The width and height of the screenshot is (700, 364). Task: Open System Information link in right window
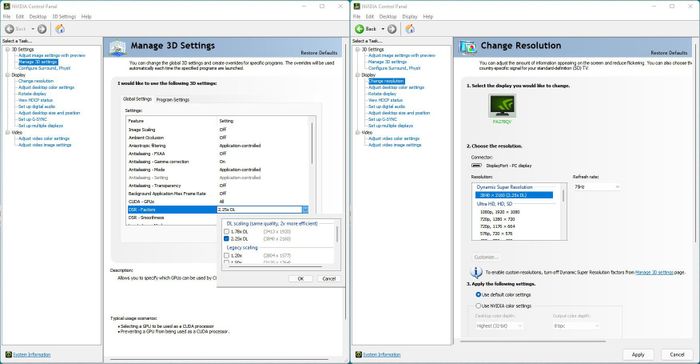click(382, 355)
